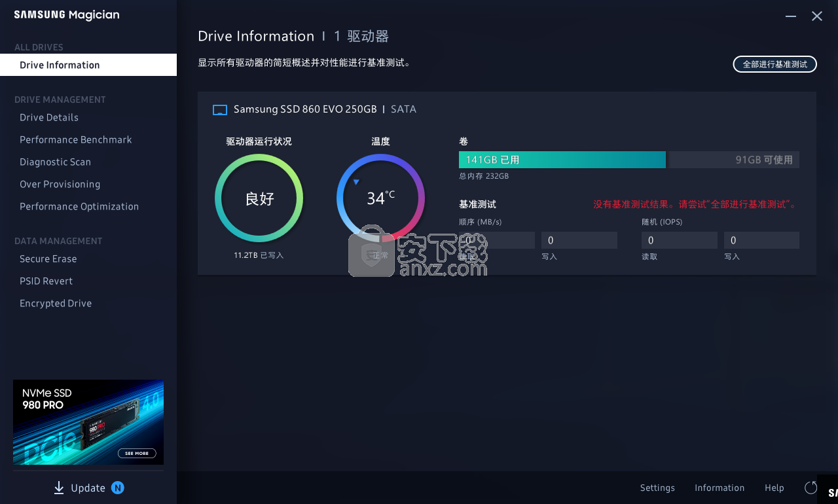The height and width of the screenshot is (504, 838).
Task: Click the 91GB 可使用 free space bar
Action: [734, 160]
